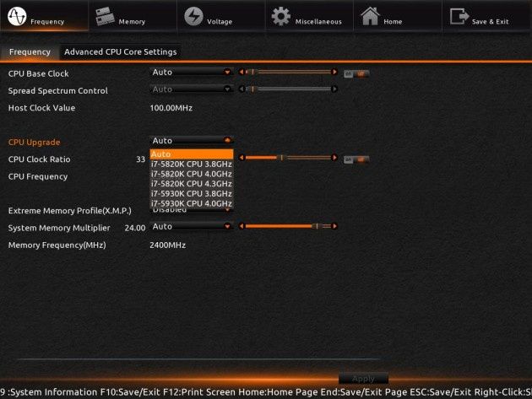Click the System Memory Multiplier value 24.00

[135, 228]
